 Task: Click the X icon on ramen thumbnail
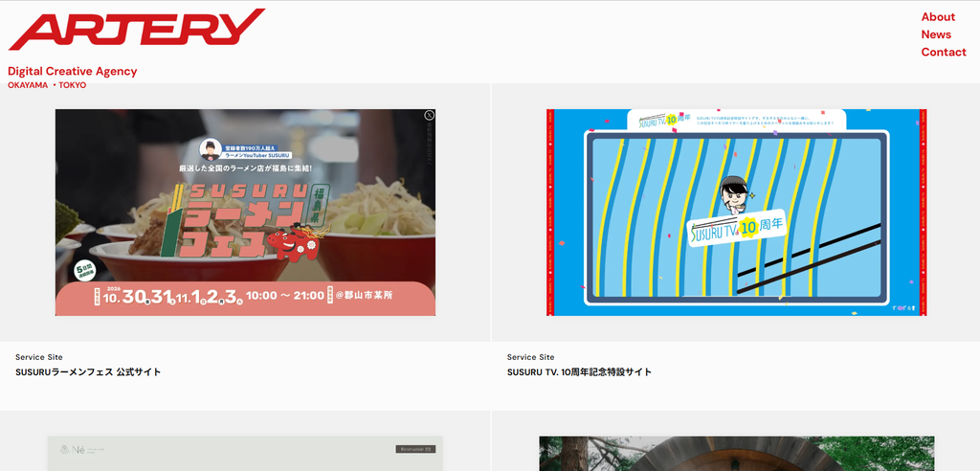[x=429, y=115]
